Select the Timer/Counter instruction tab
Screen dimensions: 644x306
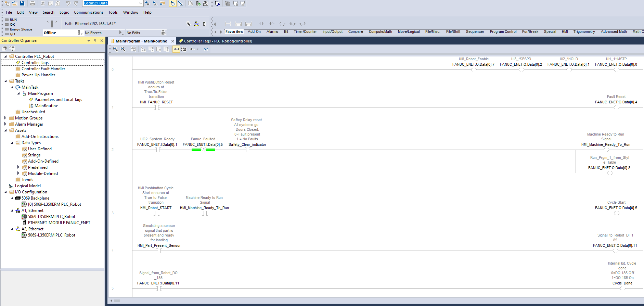coord(305,31)
